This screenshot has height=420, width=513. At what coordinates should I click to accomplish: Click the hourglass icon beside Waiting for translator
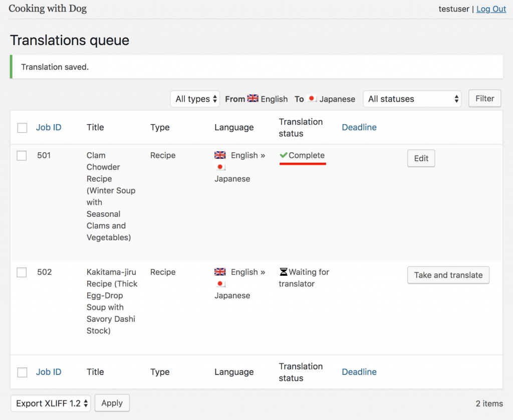click(284, 272)
